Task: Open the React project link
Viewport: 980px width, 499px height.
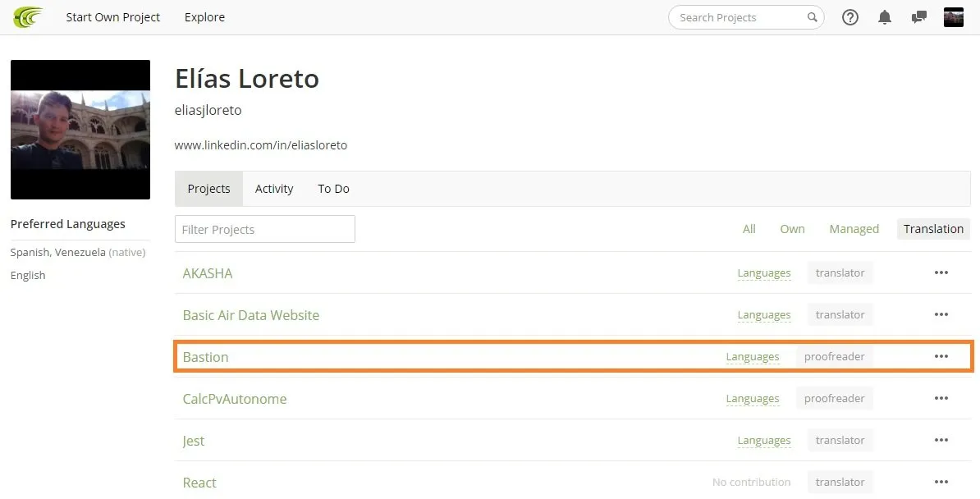Action: coord(199,483)
